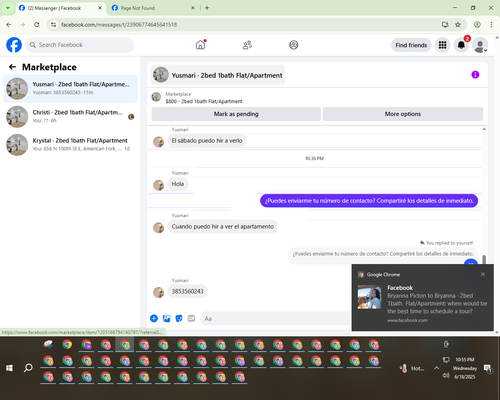The height and width of the screenshot is (400, 500).
Task: Show hidden system tray icons chevron
Action: coord(436,368)
